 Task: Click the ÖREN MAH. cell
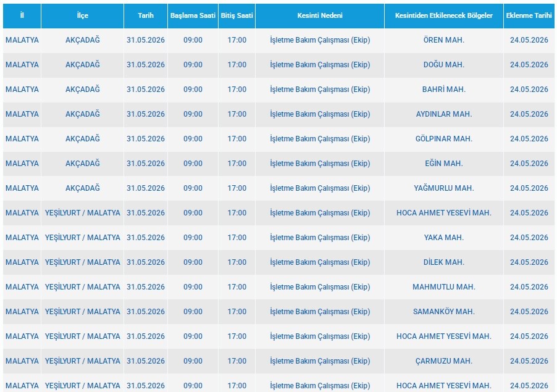[x=443, y=40]
